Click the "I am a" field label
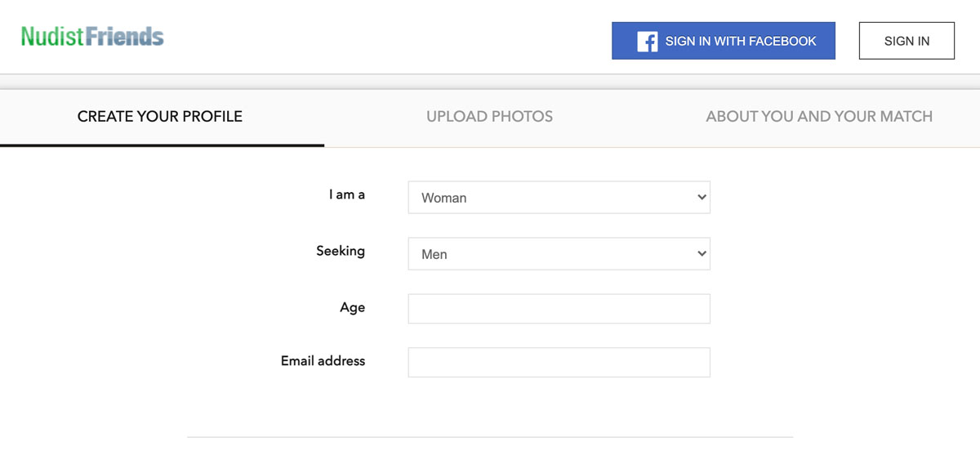 [x=347, y=194]
